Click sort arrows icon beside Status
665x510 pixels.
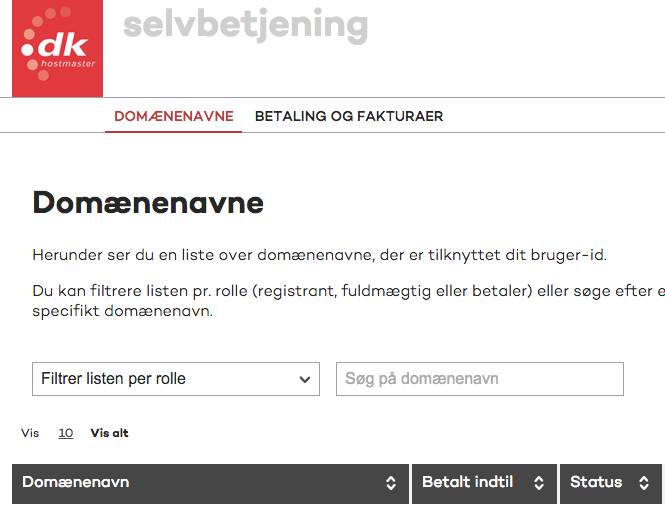(644, 483)
